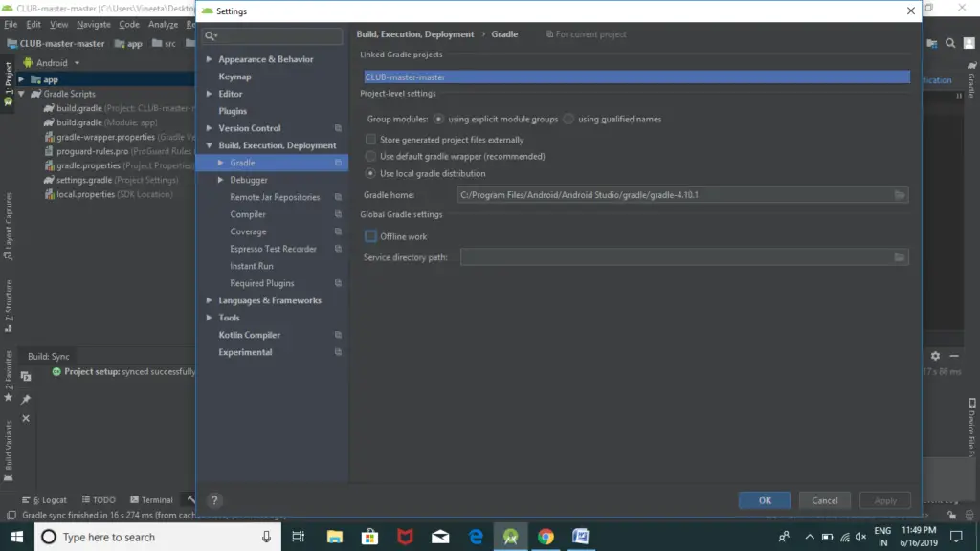Open build panel gear settings icon
Image resolution: width=980 pixels, height=551 pixels.
pos(935,356)
